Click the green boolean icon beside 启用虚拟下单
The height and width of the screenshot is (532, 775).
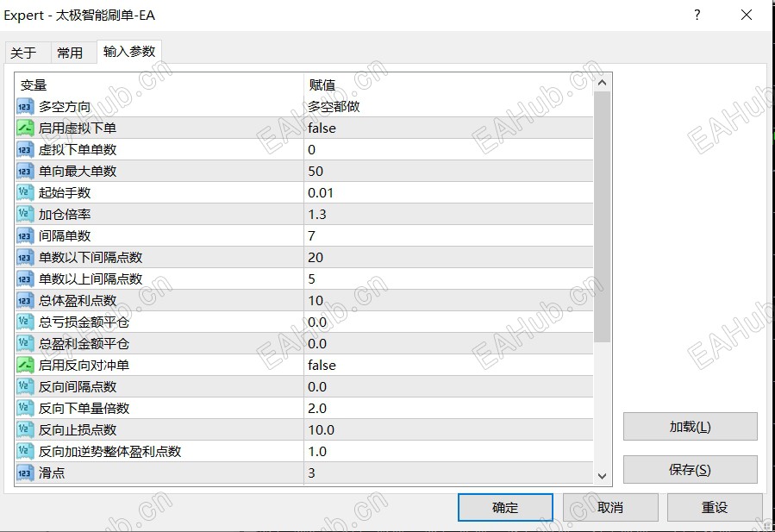pos(23,128)
